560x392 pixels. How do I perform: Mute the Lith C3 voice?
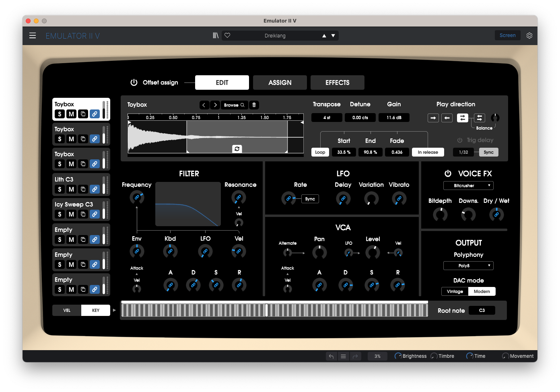[x=71, y=189]
